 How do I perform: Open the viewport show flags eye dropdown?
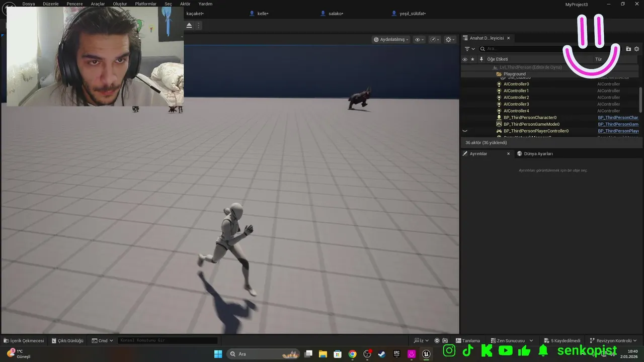419,39
